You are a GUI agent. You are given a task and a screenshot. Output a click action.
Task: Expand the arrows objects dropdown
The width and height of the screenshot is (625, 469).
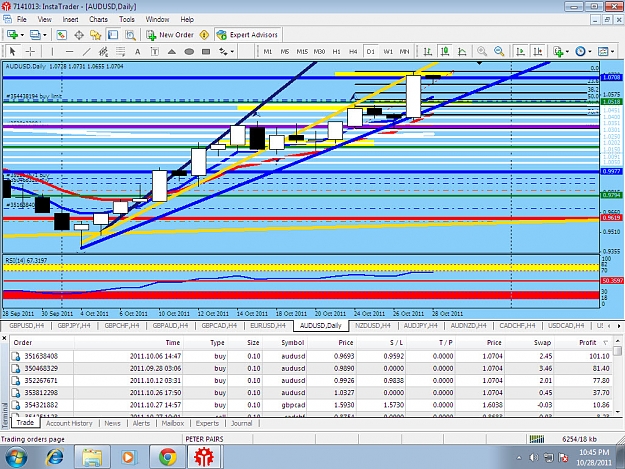232,51
